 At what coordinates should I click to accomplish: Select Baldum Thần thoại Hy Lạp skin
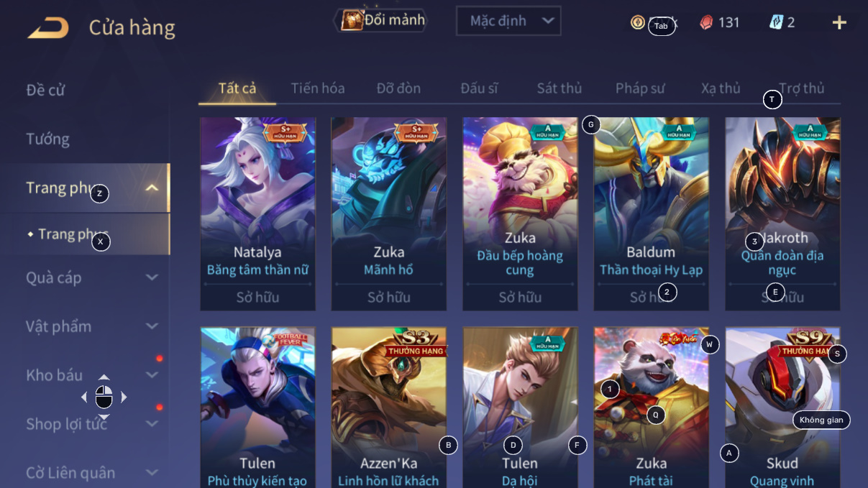[651, 213]
